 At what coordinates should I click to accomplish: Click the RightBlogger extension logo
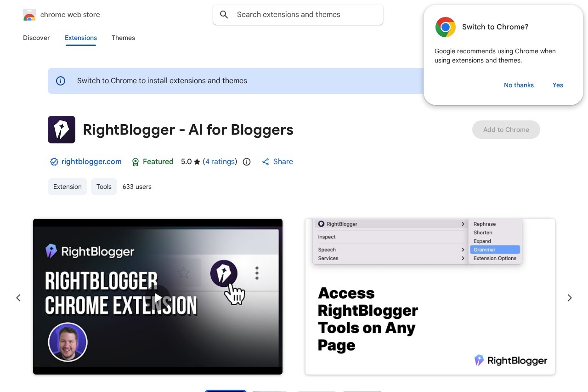coord(61,130)
